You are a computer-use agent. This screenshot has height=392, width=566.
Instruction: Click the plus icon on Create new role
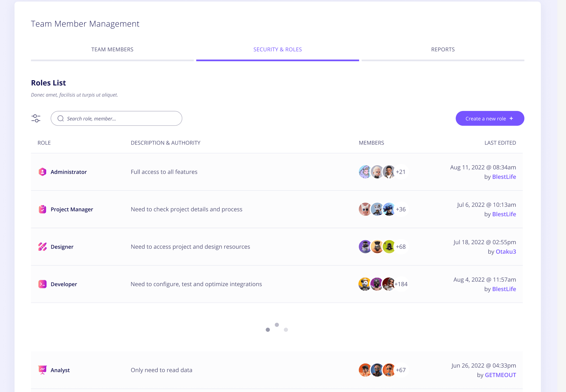click(x=512, y=118)
